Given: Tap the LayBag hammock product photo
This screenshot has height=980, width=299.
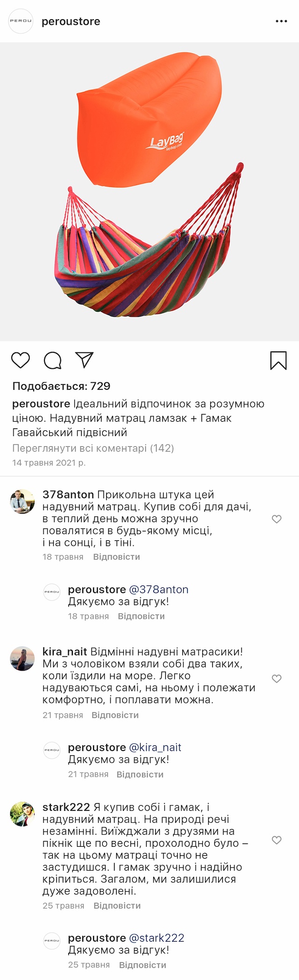Looking at the screenshot, I should coord(149,192).
